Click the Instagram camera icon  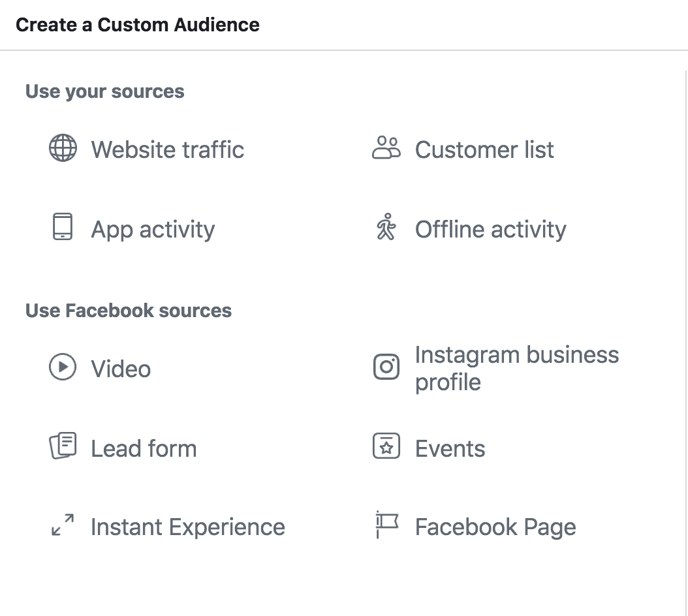[386, 367]
